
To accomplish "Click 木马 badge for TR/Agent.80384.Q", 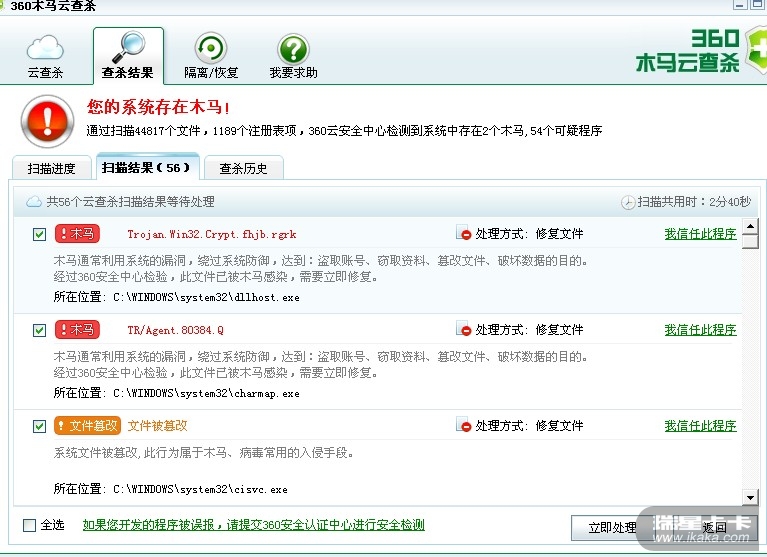I will 77,330.
